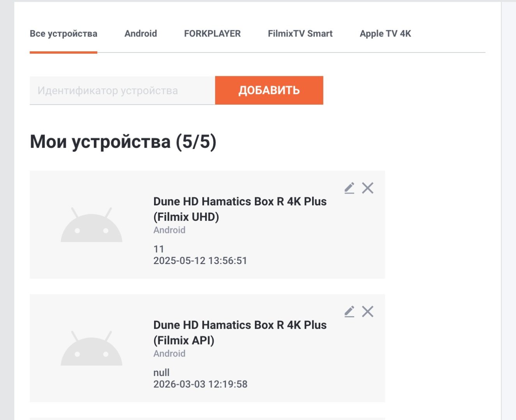This screenshot has width=516, height=420.
Task: Remove the Filmix UHD device
Action: tap(368, 188)
